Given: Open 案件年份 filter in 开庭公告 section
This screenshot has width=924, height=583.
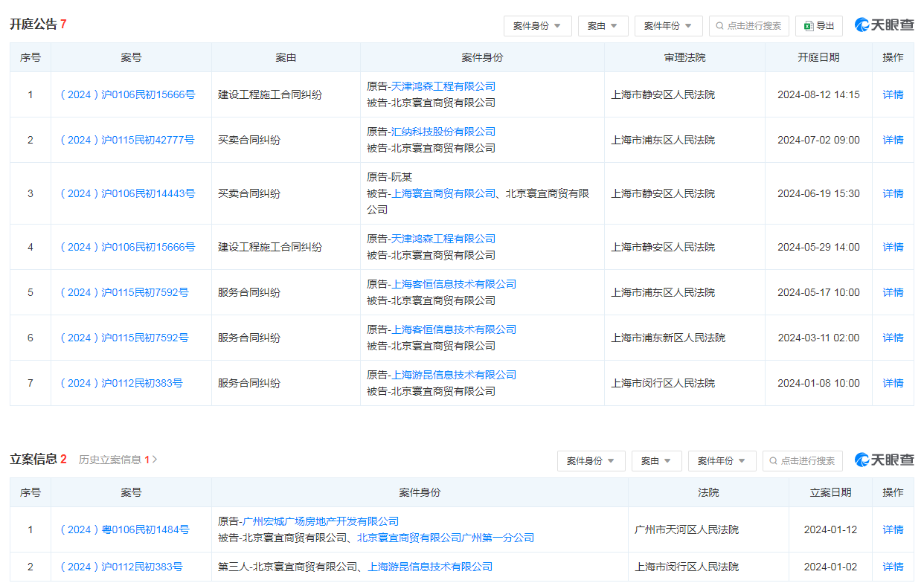Looking at the screenshot, I should pyautogui.click(x=668, y=26).
